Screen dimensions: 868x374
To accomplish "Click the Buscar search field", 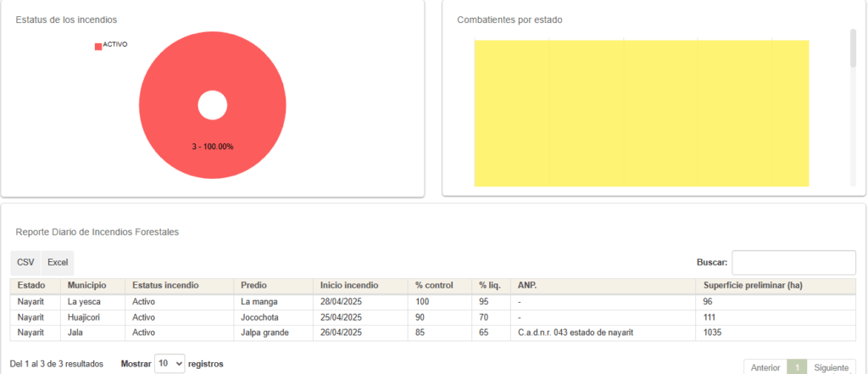I will click(793, 263).
